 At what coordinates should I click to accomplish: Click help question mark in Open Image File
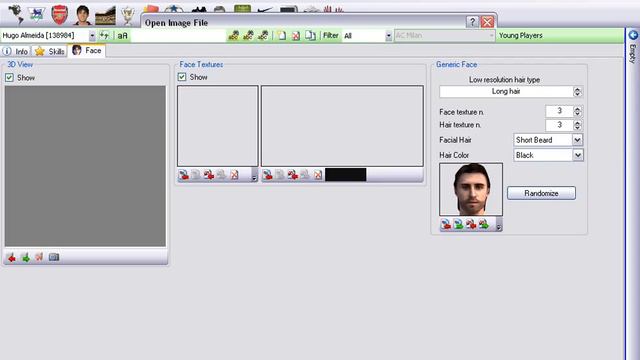point(472,22)
